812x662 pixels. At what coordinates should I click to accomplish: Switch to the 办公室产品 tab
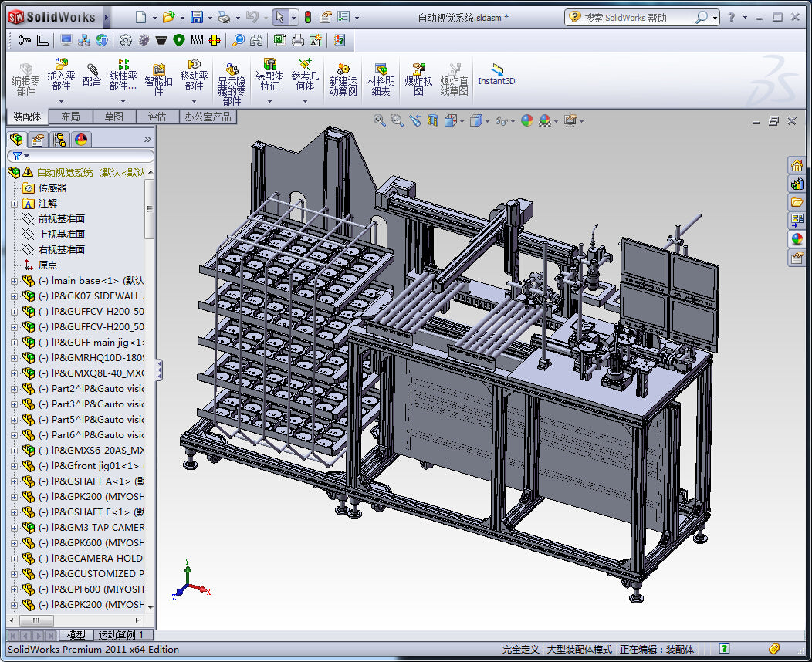[x=208, y=117]
